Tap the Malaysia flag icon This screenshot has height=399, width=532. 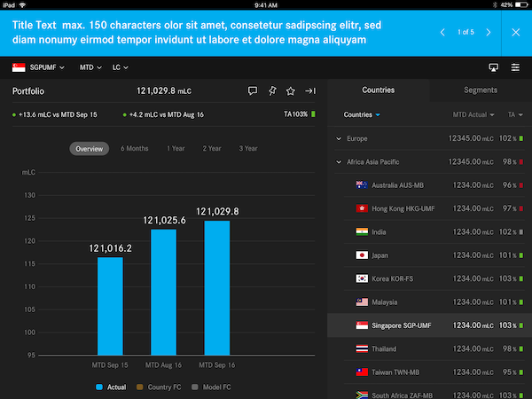[x=362, y=302]
